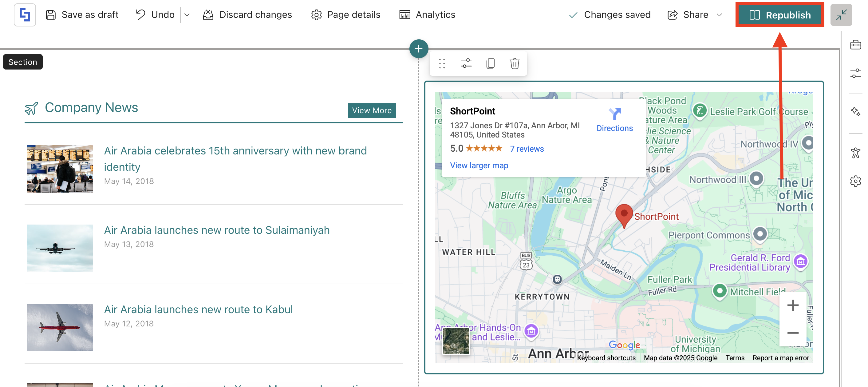
Task: Click the View More button
Action: [371, 110]
